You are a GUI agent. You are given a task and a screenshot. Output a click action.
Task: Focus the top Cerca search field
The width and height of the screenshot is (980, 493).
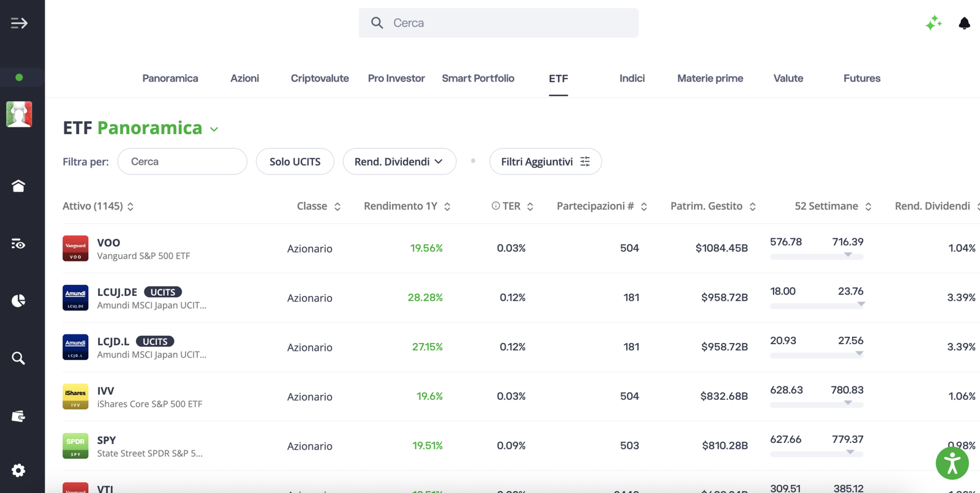499,23
